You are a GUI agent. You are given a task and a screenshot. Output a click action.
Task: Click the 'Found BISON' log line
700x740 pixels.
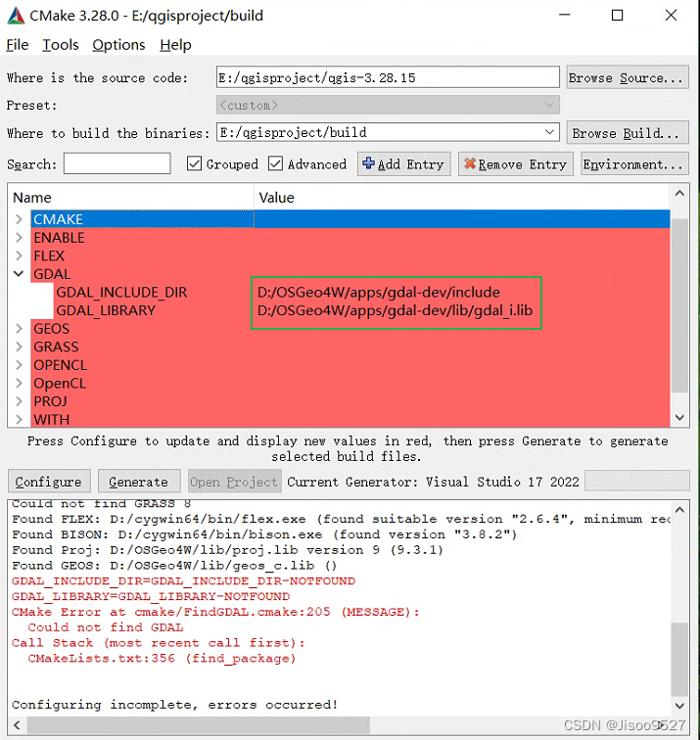[264, 534]
